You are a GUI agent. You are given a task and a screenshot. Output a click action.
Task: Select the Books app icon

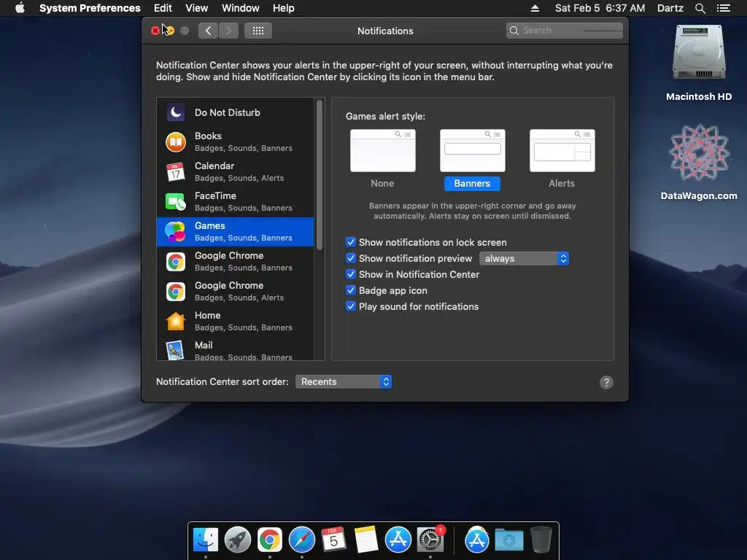tap(175, 142)
